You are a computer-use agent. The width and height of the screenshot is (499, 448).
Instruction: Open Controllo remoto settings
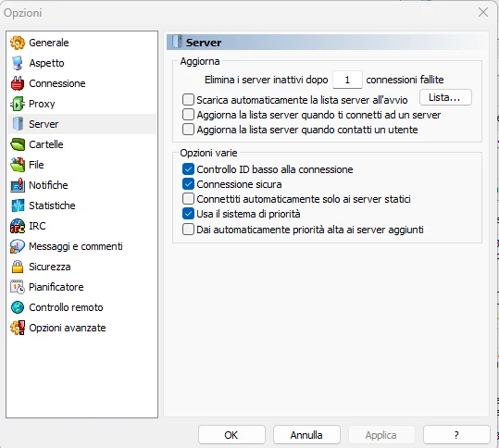pyautogui.click(x=81, y=307)
